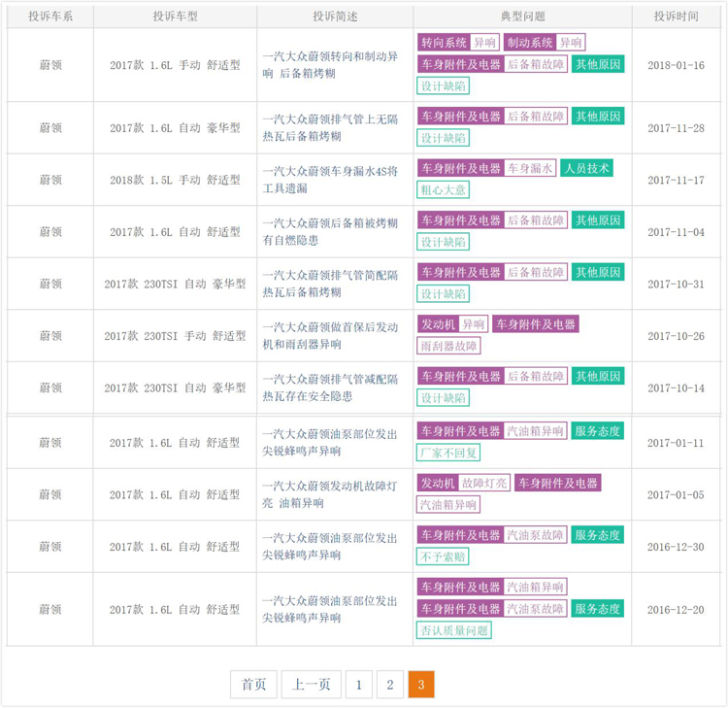
Task: Select model cell 2017款 1.6L 手动 舒适型
Action: tap(175, 65)
